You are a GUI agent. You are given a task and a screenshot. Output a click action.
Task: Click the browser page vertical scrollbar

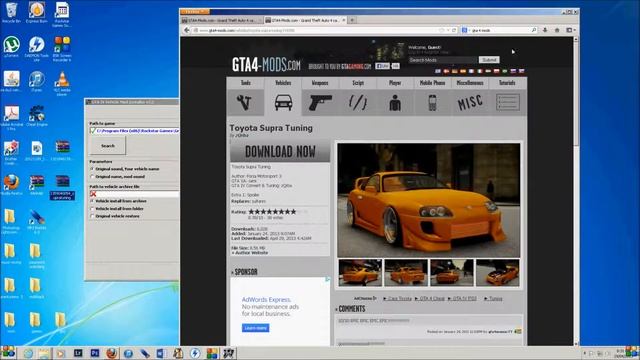tap(576, 191)
